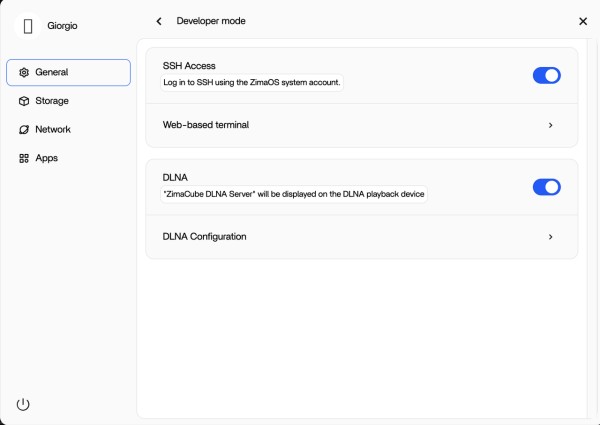Close the settings panel with X
The height and width of the screenshot is (425, 600).
pyautogui.click(x=583, y=21)
